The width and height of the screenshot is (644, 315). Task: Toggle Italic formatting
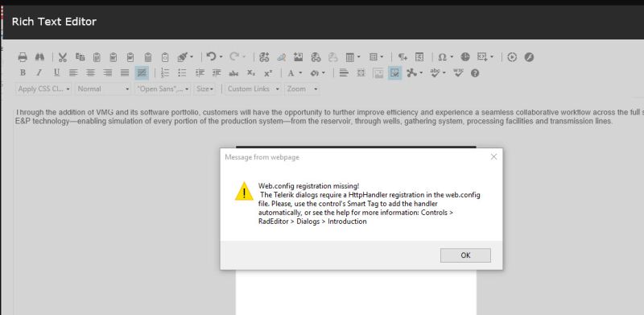point(39,73)
